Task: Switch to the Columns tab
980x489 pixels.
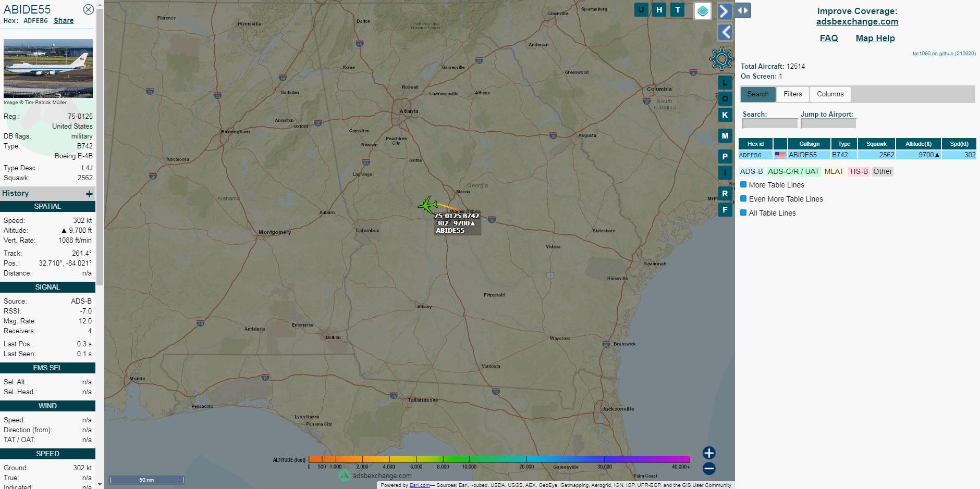Action: [830, 94]
